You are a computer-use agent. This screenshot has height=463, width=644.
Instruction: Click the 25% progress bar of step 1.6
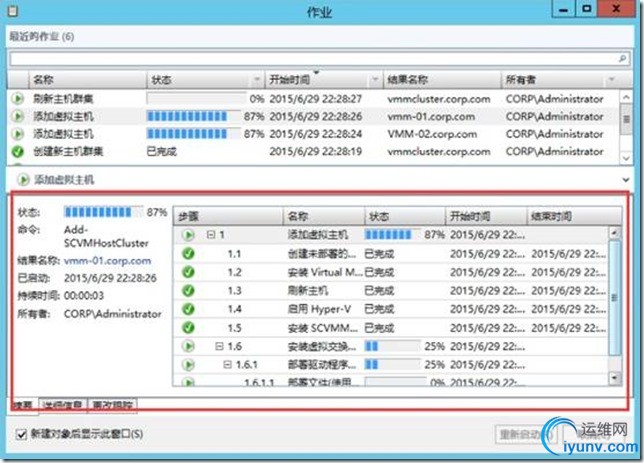coord(392,346)
